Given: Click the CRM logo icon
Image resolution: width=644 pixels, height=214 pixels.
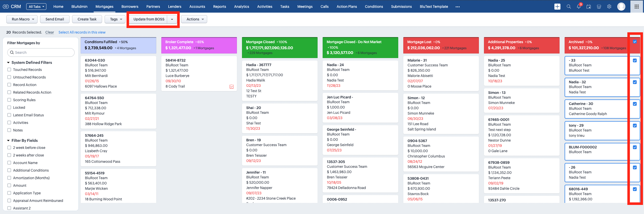Looking at the screenshot, I should click(x=6, y=7).
